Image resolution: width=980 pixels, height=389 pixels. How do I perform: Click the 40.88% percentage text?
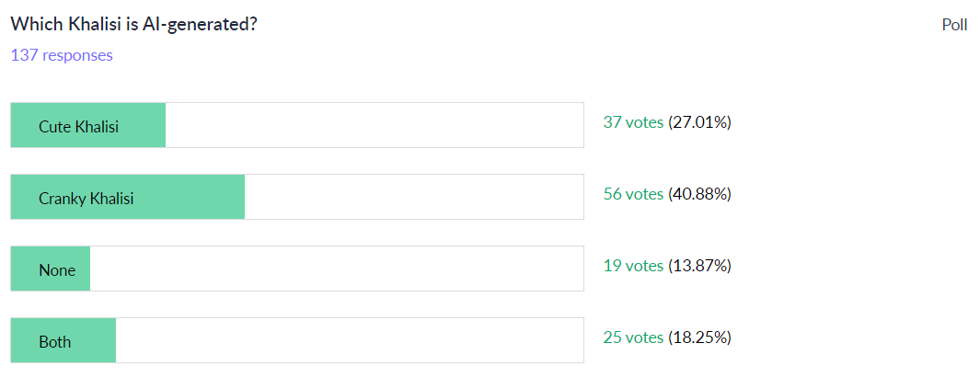point(699,194)
